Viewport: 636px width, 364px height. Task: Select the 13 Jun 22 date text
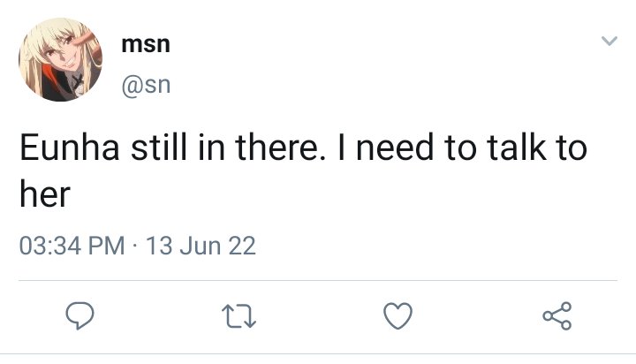coord(201,246)
